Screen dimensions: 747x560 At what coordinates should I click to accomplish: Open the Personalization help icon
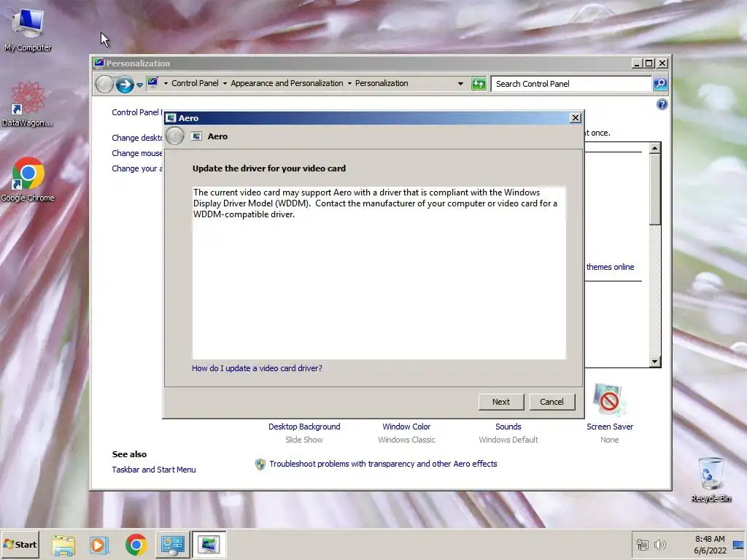click(662, 104)
